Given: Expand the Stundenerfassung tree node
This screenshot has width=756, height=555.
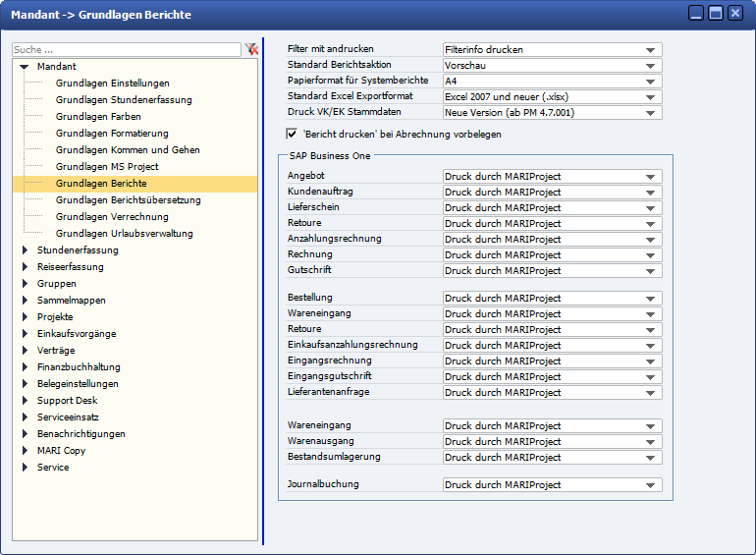Looking at the screenshot, I should tap(25, 250).
